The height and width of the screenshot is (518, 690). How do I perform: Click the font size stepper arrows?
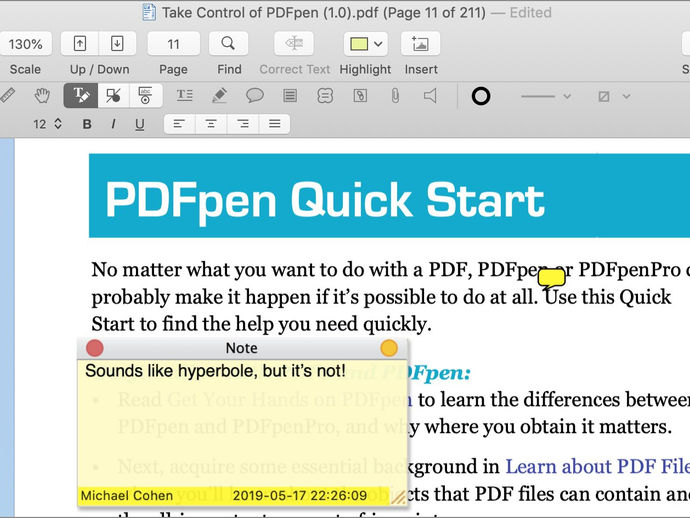pyautogui.click(x=58, y=124)
